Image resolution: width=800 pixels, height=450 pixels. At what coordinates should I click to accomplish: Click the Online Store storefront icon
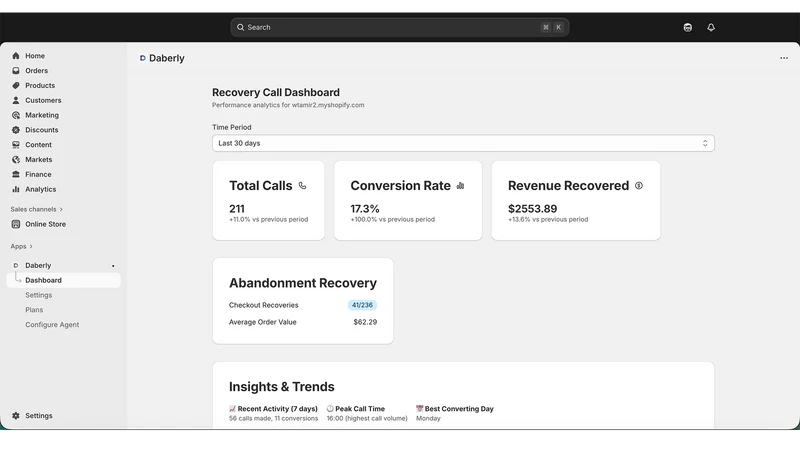tap(16, 224)
